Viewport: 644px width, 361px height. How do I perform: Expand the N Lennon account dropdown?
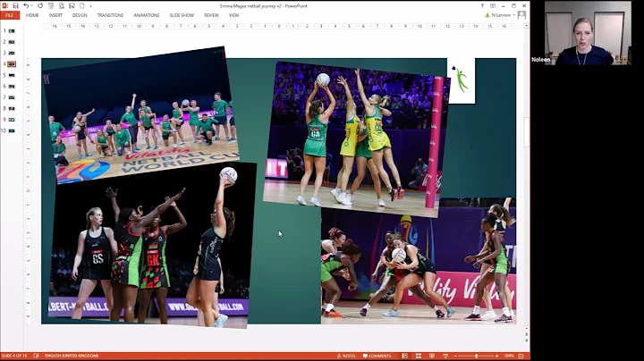pos(513,15)
